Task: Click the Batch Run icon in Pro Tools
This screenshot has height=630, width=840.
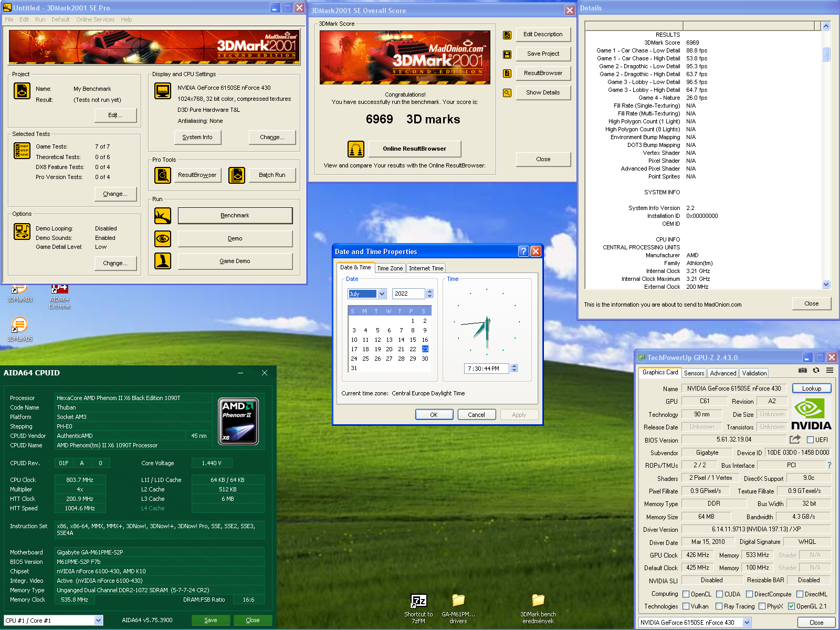Action: [x=237, y=175]
